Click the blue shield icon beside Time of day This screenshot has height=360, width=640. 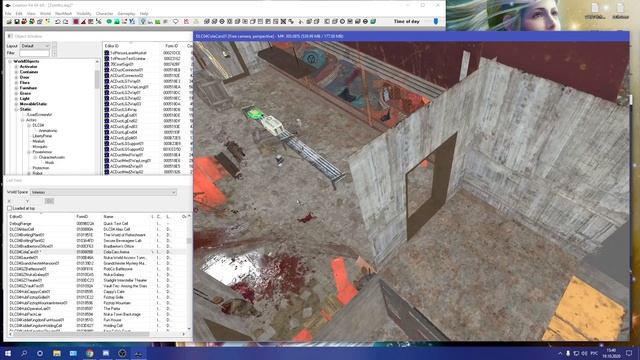[x=436, y=21]
